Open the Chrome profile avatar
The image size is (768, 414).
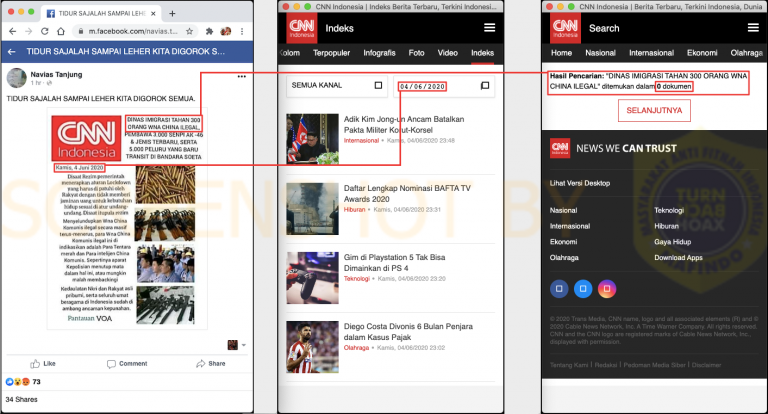pyautogui.click(x=226, y=31)
